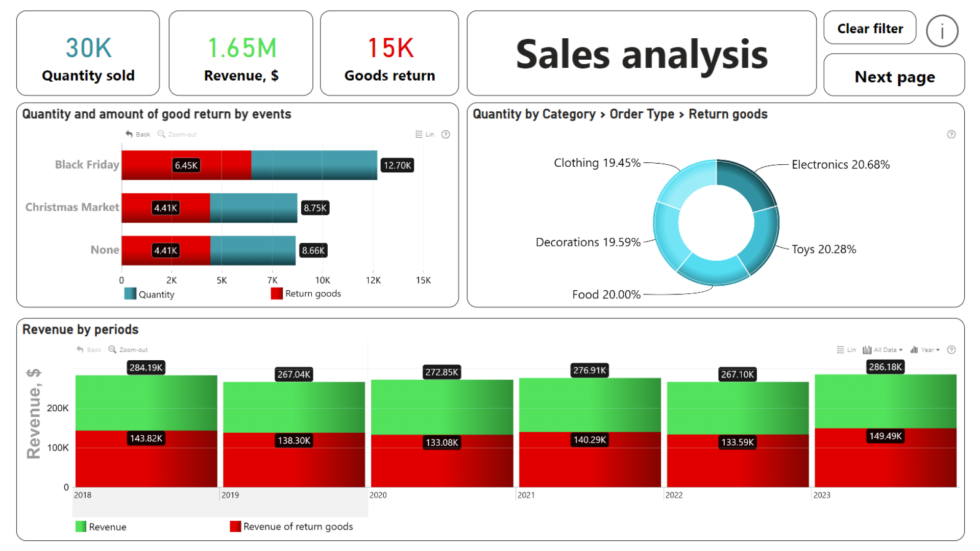Click Food donut segment

point(714,269)
